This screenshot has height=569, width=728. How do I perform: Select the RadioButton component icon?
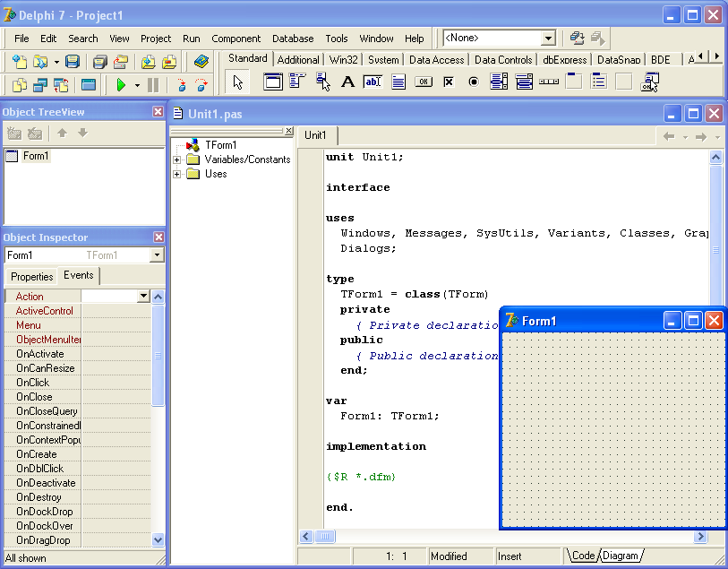474,82
